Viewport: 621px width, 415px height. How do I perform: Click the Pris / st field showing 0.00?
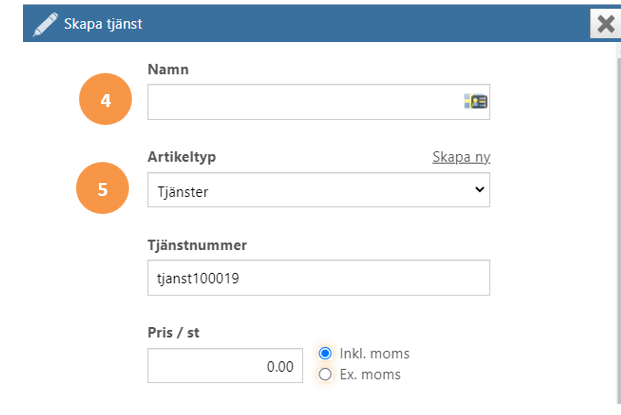(x=225, y=366)
